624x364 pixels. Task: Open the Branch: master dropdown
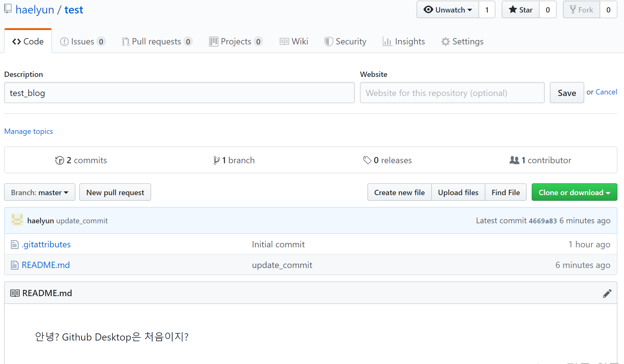pos(40,192)
